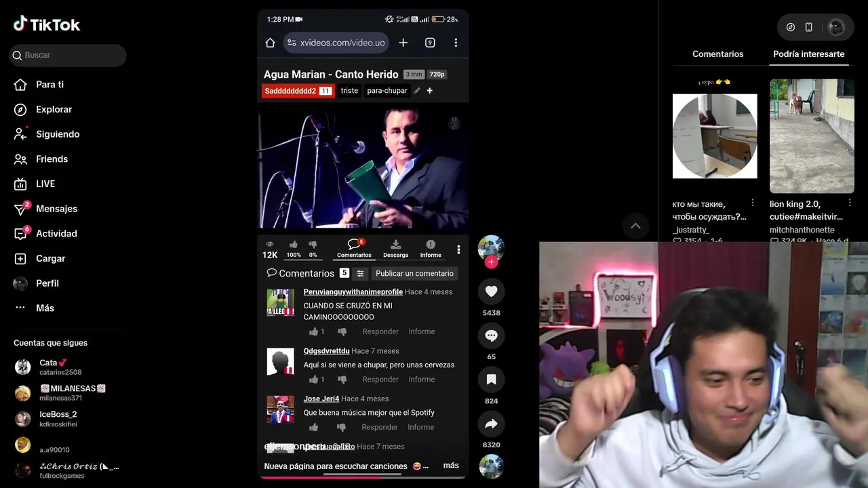Follow creator via red plus badge
868x488 pixels.
pos(492,262)
